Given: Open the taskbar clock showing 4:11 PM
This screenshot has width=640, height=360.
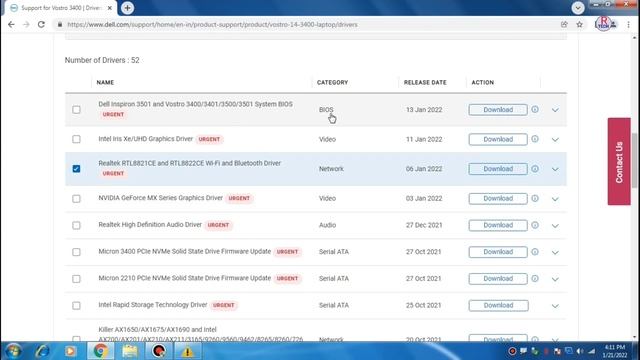Looking at the screenshot, I should 615,351.
